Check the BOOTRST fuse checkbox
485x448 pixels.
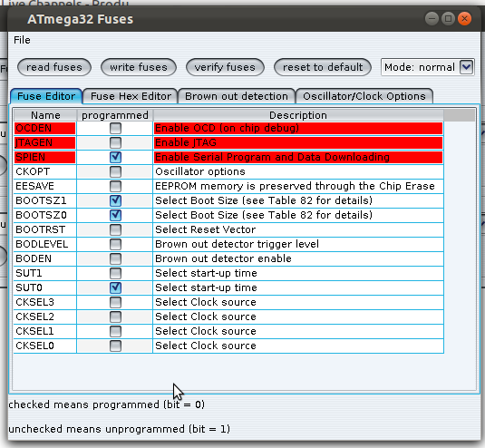pos(115,229)
